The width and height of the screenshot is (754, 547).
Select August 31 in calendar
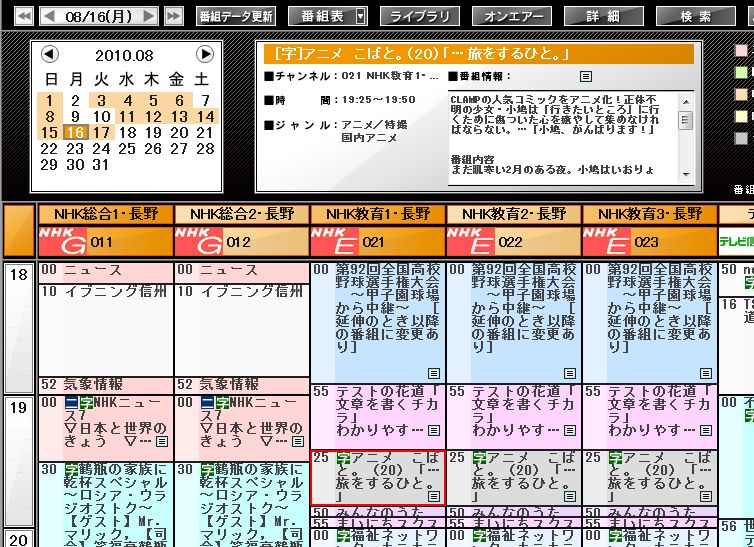(x=101, y=165)
